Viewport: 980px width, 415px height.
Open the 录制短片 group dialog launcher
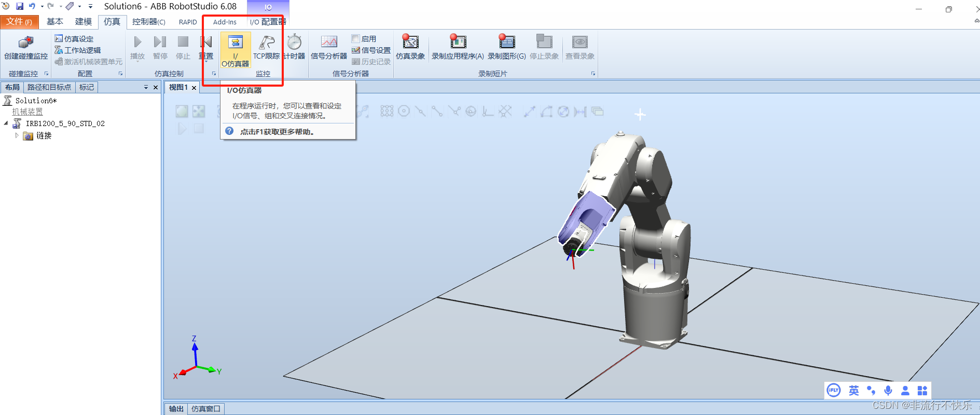click(593, 74)
